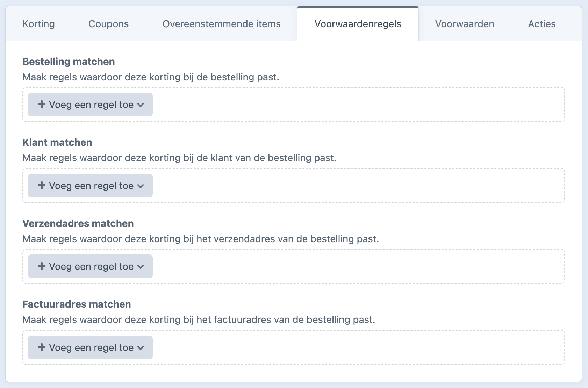Switch to the Overeenstemmende items tab

click(221, 24)
